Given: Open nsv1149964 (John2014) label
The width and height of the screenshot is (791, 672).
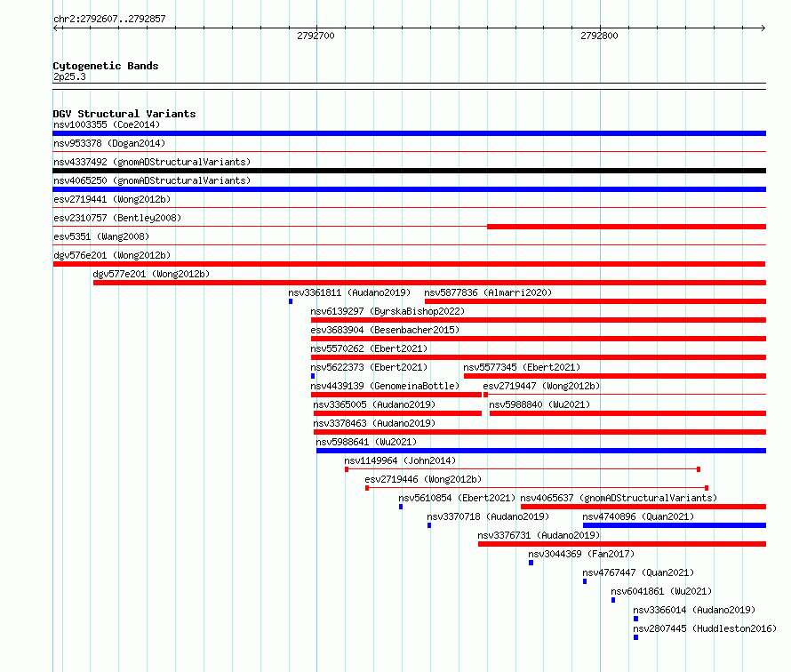Looking at the screenshot, I should click(x=400, y=460).
